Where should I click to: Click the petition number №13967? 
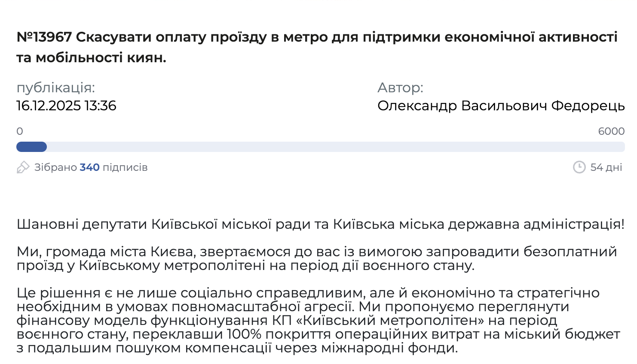pos(44,37)
